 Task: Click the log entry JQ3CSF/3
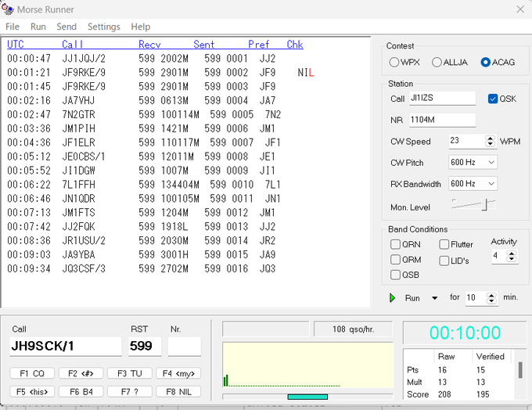coord(84,268)
